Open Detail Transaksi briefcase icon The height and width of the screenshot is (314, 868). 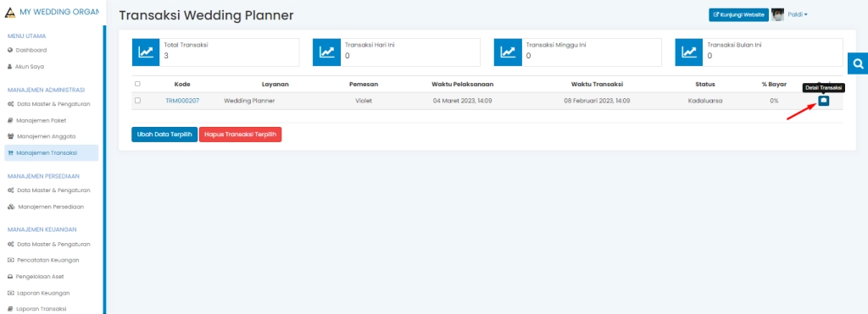tap(823, 101)
